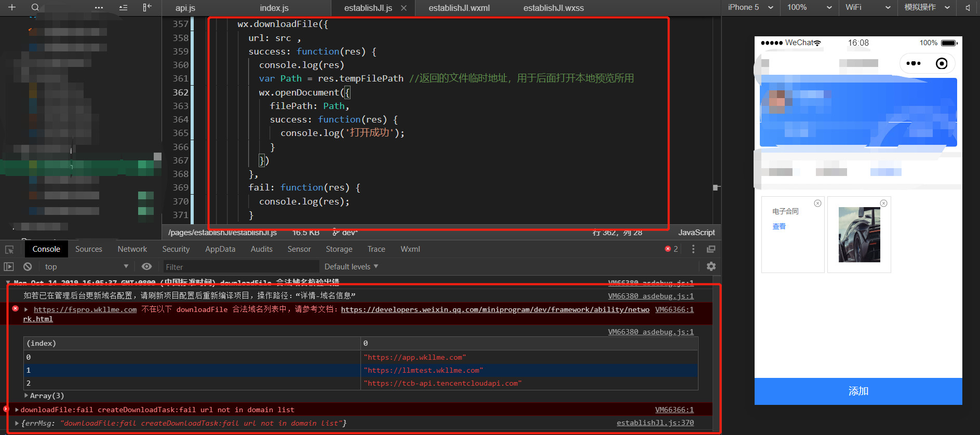Click the undock devtools window icon
980x435 pixels.
[x=711, y=249]
